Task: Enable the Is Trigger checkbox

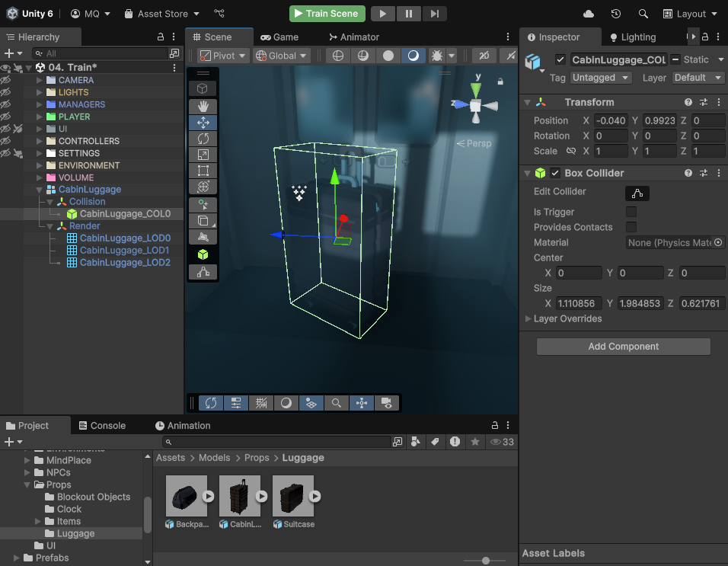Action: (x=631, y=213)
